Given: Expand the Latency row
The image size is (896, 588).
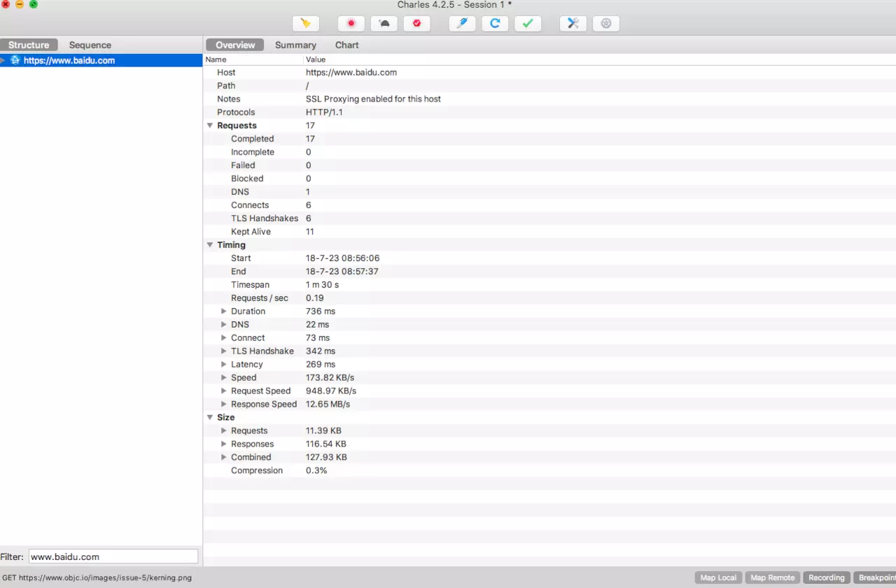Looking at the screenshot, I should 224,365.
